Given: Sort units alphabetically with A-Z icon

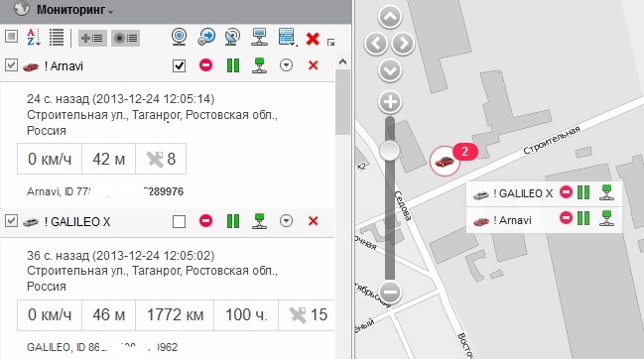Looking at the screenshot, I should 34,38.
